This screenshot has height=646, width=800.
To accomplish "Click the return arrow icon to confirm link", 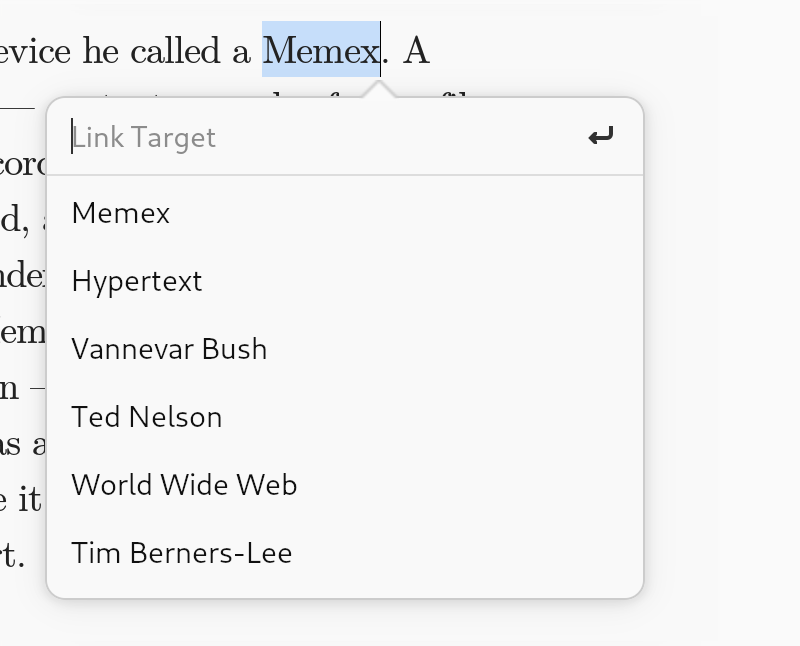I will (x=600, y=136).
